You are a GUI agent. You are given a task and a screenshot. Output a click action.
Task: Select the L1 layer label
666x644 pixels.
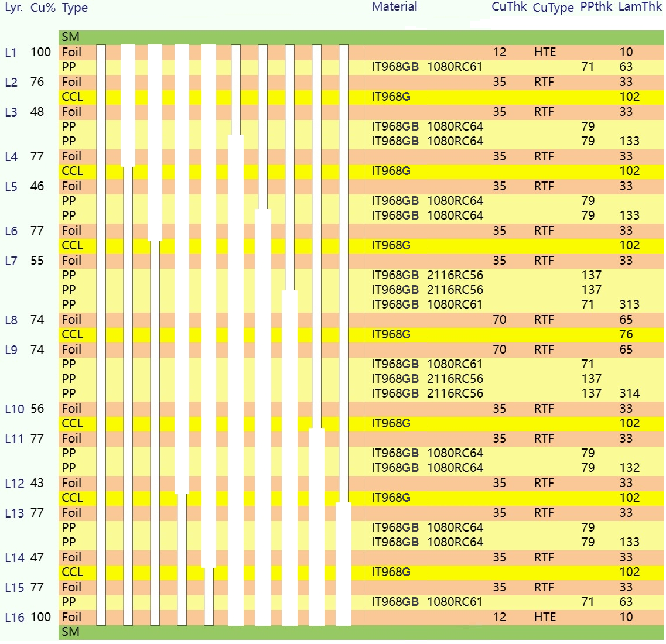11,53
